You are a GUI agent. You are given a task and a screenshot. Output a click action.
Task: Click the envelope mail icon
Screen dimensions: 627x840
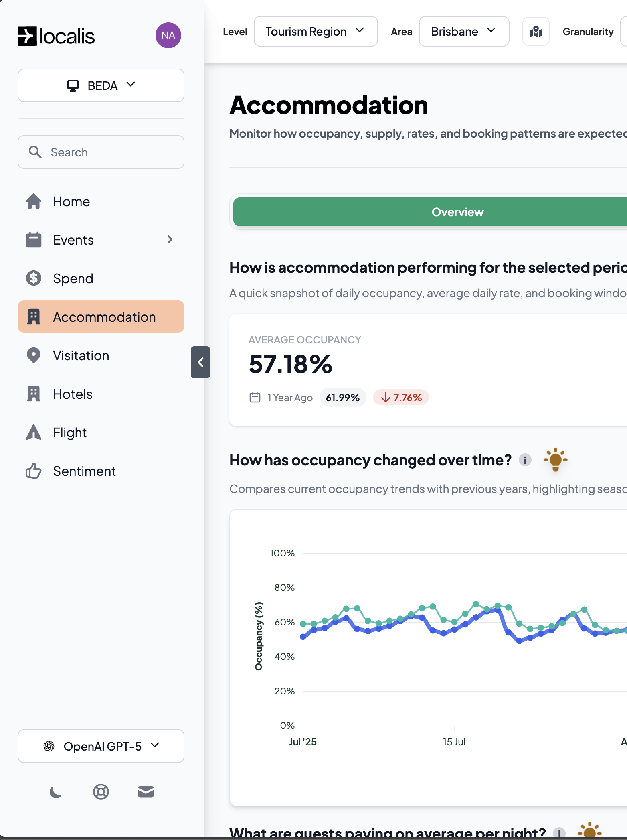(146, 792)
